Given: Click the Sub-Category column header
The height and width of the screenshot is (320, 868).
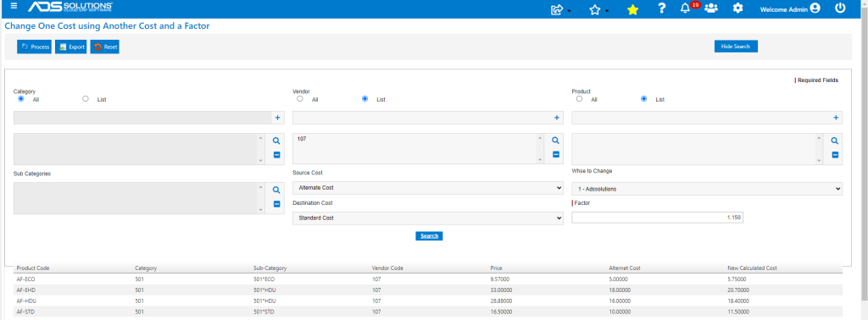Looking at the screenshot, I should coord(270,268).
